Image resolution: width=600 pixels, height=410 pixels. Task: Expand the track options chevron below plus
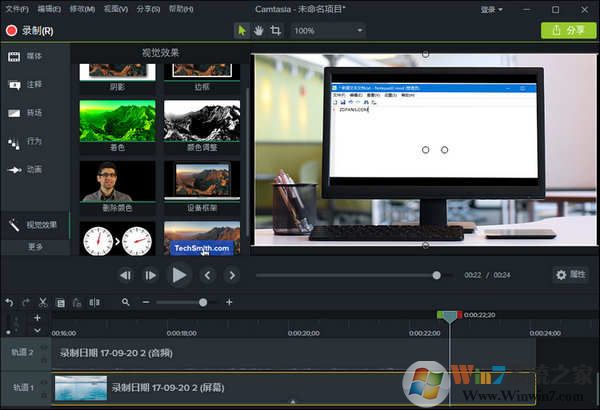point(37,330)
